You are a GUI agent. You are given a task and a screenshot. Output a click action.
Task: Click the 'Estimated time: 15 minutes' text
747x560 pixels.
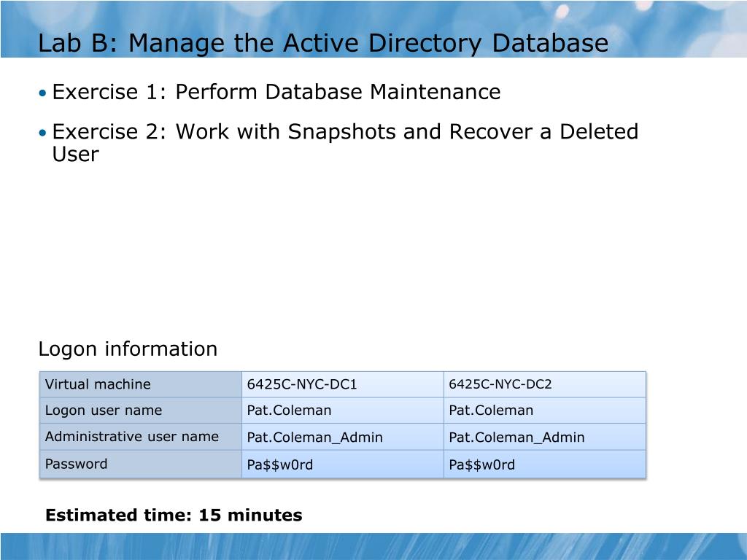click(174, 516)
